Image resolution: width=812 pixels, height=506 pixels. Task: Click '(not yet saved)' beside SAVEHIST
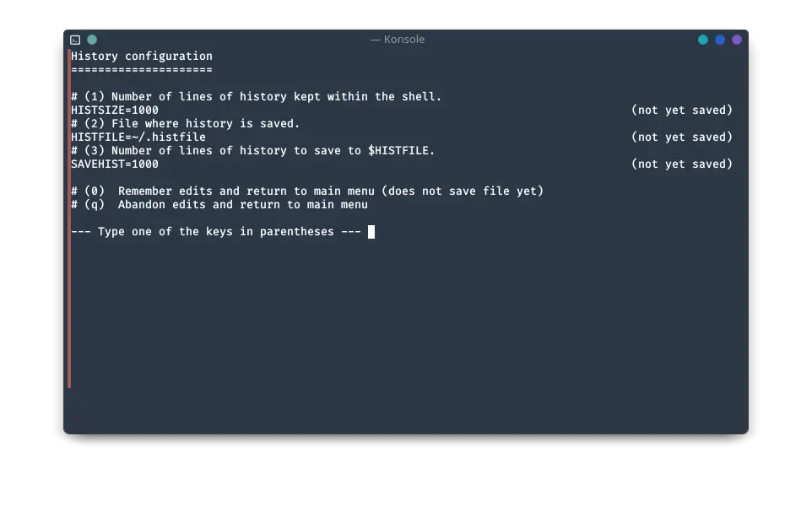click(x=682, y=164)
